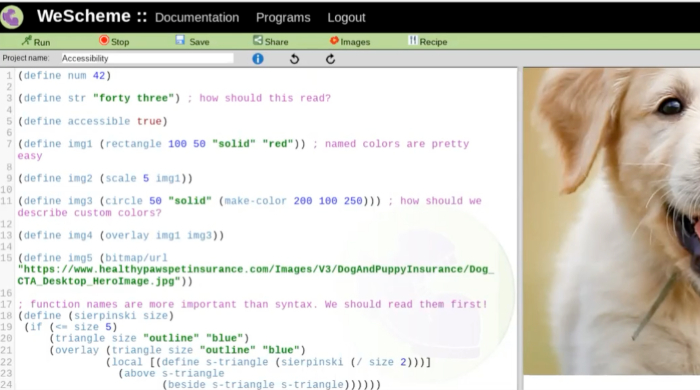Click 'bitmap/url' on line 15

pyautogui.click(x=137, y=258)
